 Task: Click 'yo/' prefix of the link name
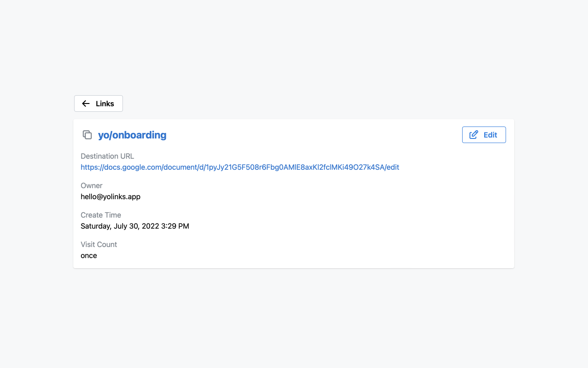click(105, 135)
